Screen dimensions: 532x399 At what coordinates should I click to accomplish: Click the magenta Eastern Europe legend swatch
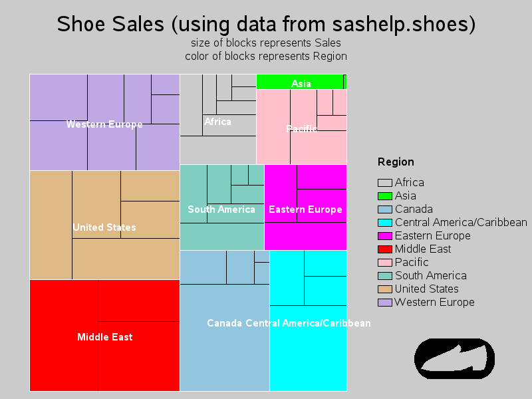tap(385, 236)
